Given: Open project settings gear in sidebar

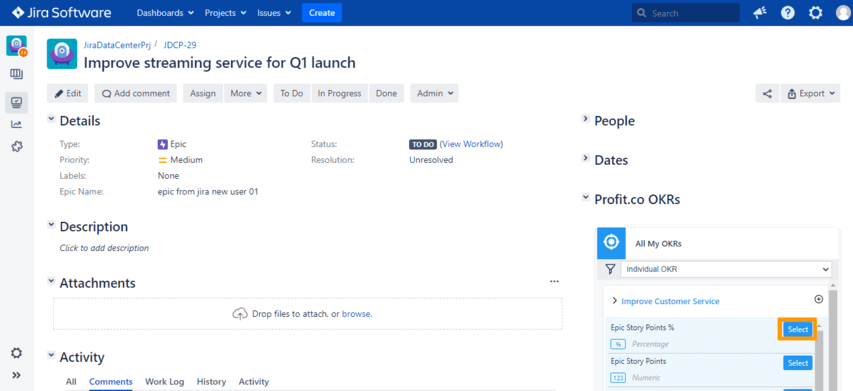Looking at the screenshot, I should [16, 353].
